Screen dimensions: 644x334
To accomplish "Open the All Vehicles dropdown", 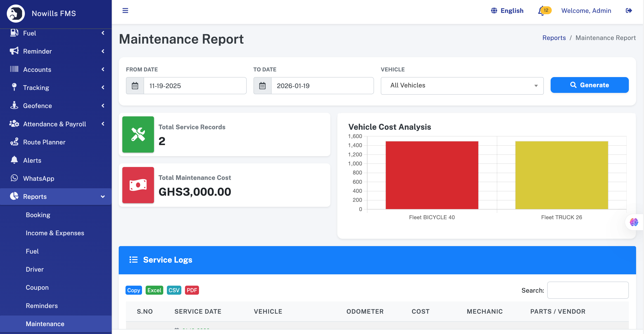I will 462,86.
